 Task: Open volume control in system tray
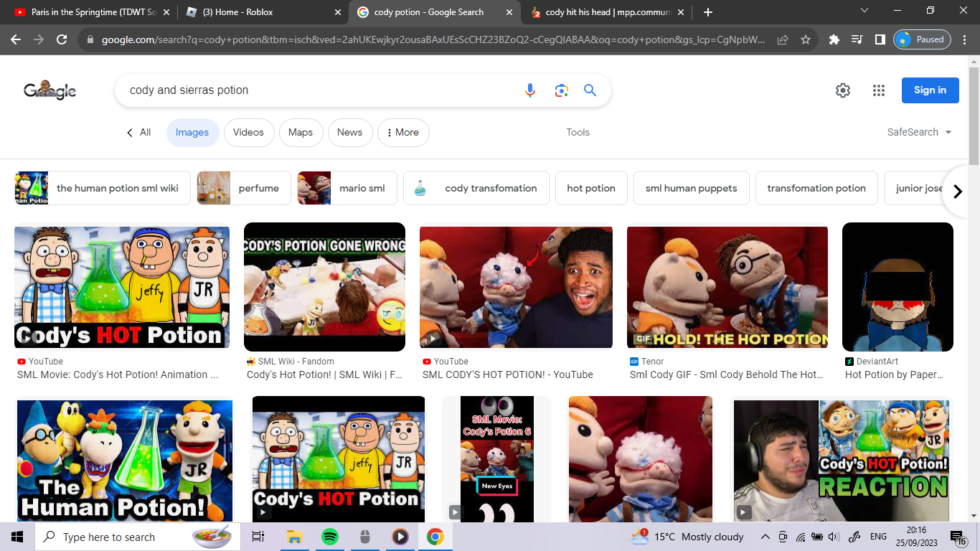(834, 537)
